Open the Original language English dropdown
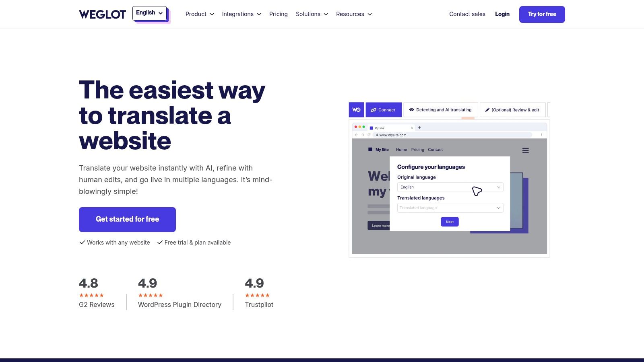The height and width of the screenshot is (362, 644). tap(450, 187)
